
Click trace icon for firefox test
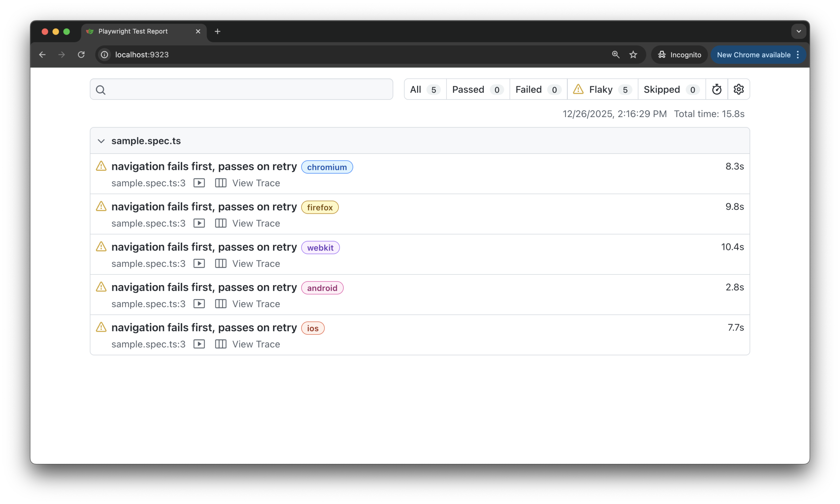tap(220, 223)
